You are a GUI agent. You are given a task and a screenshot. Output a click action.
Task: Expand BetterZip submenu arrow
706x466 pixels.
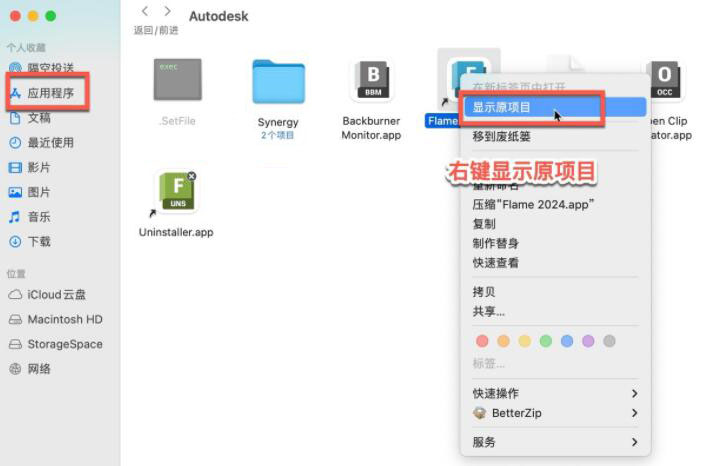click(x=634, y=413)
